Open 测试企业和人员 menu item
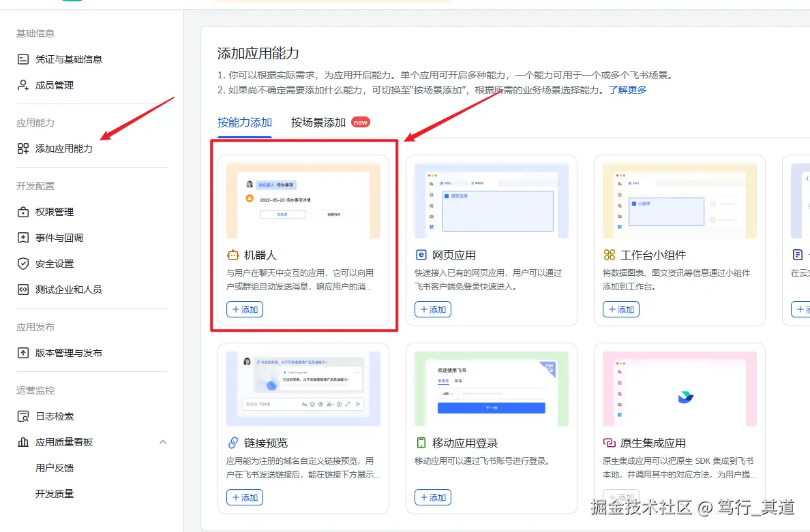This screenshot has height=532, width=810. point(69,290)
